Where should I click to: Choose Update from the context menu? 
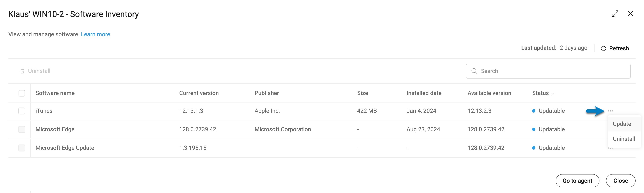coord(622,124)
